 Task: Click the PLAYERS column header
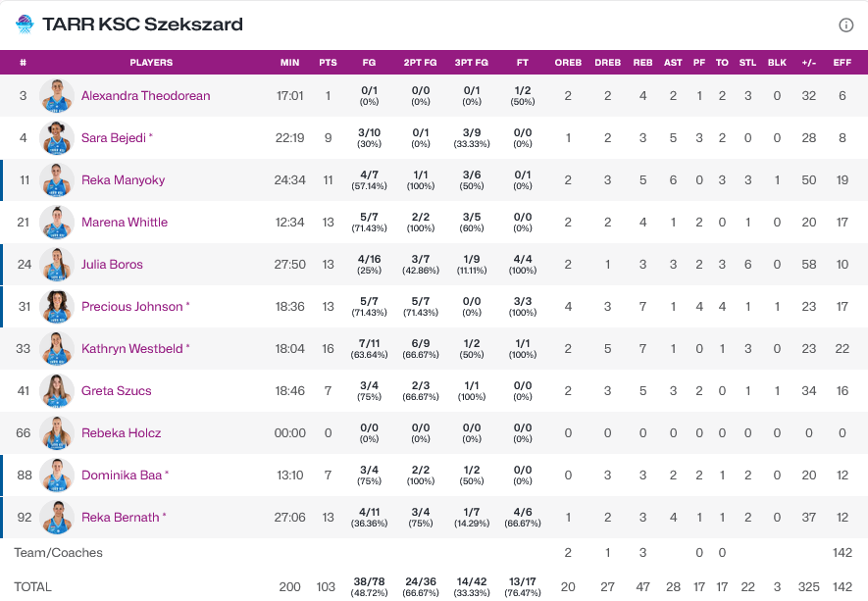[151, 63]
